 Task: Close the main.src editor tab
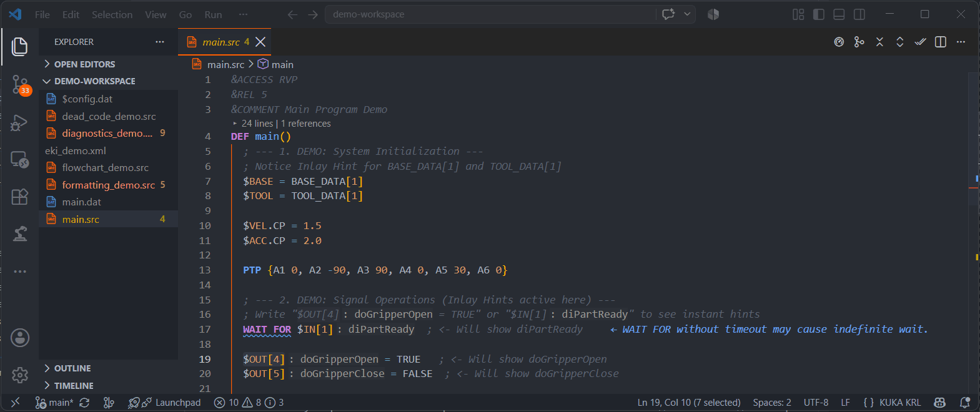260,42
